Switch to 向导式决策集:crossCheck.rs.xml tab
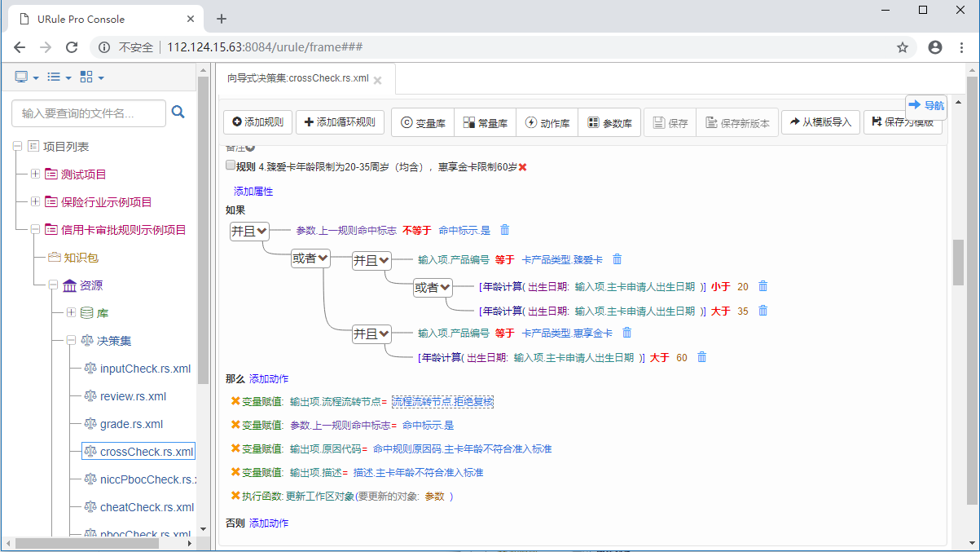 point(297,79)
